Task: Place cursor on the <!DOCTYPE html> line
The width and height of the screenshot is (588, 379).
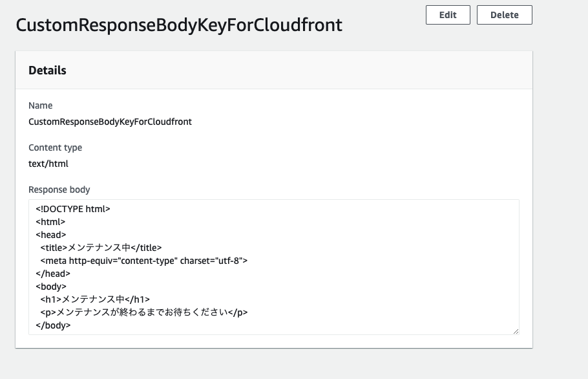Action: pyautogui.click(x=73, y=209)
